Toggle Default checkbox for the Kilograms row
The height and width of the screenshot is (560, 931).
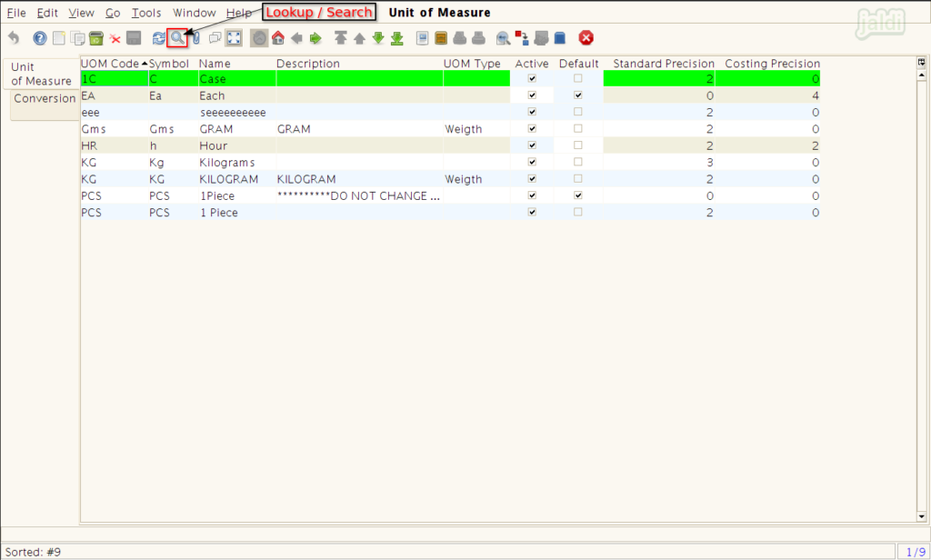[x=577, y=162]
